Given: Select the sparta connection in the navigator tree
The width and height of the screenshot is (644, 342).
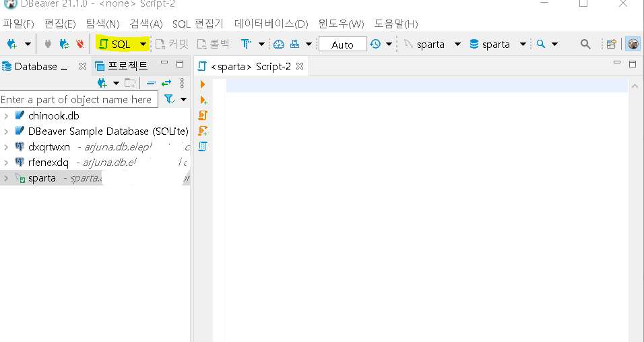Looking at the screenshot, I should 42,178.
